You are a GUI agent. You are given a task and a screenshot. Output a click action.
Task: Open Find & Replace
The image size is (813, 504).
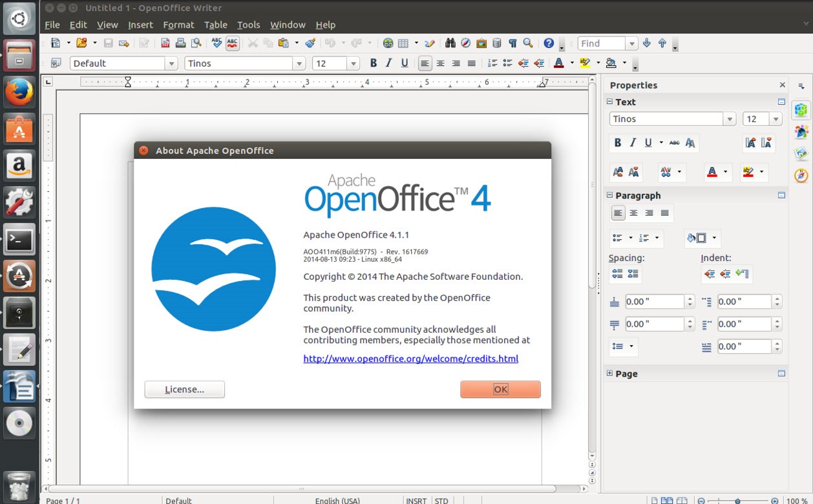[x=450, y=43]
